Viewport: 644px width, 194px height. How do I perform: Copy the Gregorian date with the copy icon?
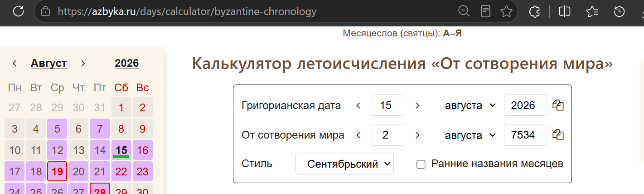558,105
